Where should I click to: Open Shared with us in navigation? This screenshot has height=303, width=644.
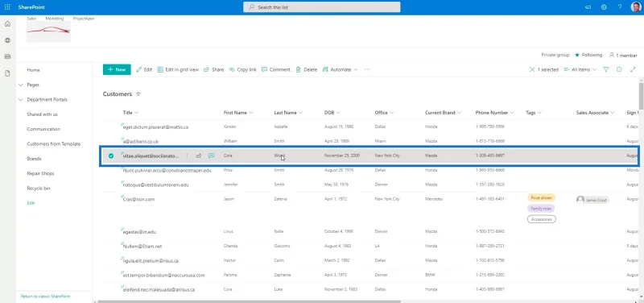coord(43,114)
